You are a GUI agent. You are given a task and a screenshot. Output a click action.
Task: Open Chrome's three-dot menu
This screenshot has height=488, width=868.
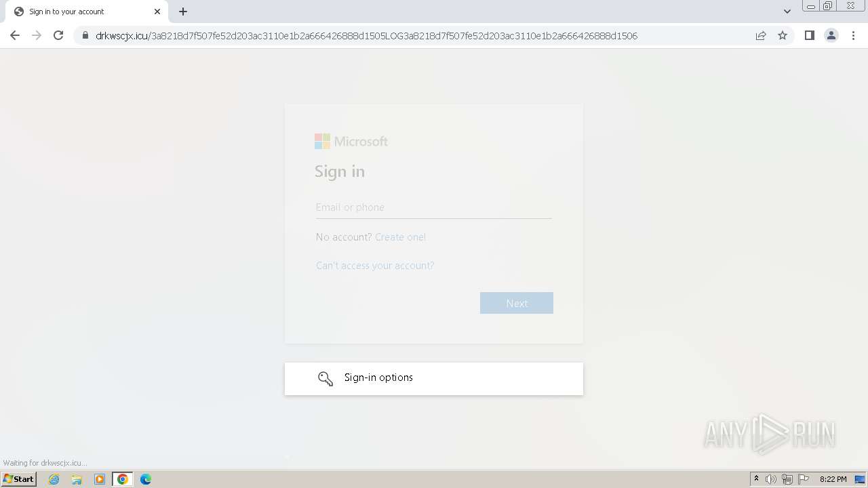point(853,35)
